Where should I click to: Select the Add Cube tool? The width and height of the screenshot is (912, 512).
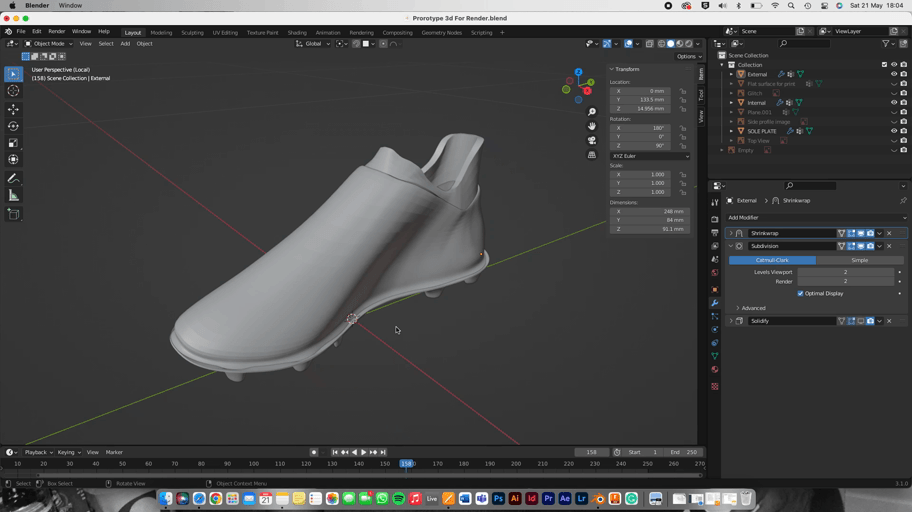(x=13, y=215)
